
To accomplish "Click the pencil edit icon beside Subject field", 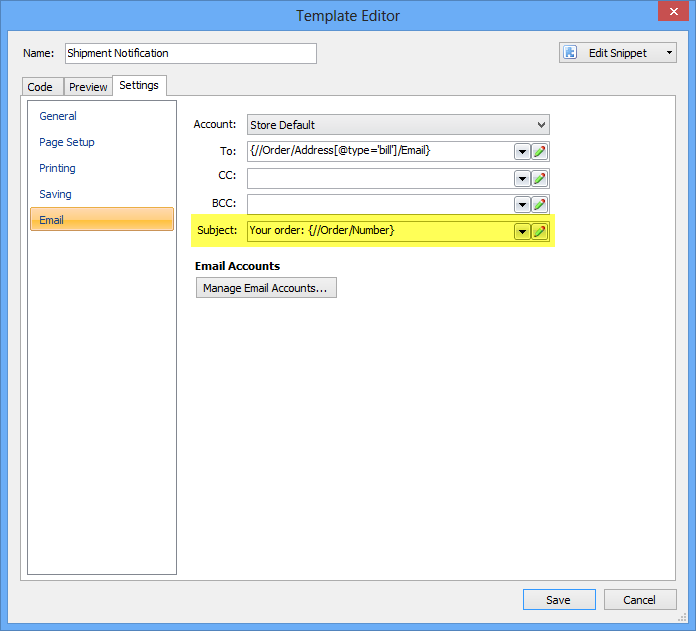I will (539, 231).
